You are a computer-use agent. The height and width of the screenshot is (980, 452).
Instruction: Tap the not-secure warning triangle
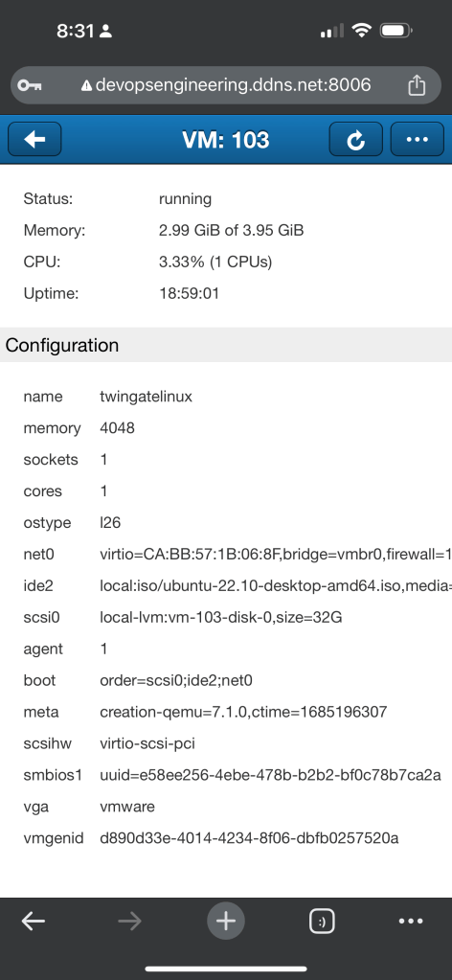tap(86, 85)
